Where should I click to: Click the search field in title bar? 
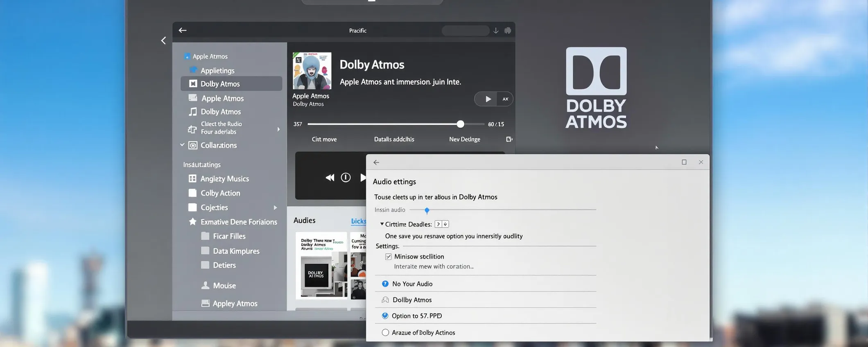click(x=466, y=31)
